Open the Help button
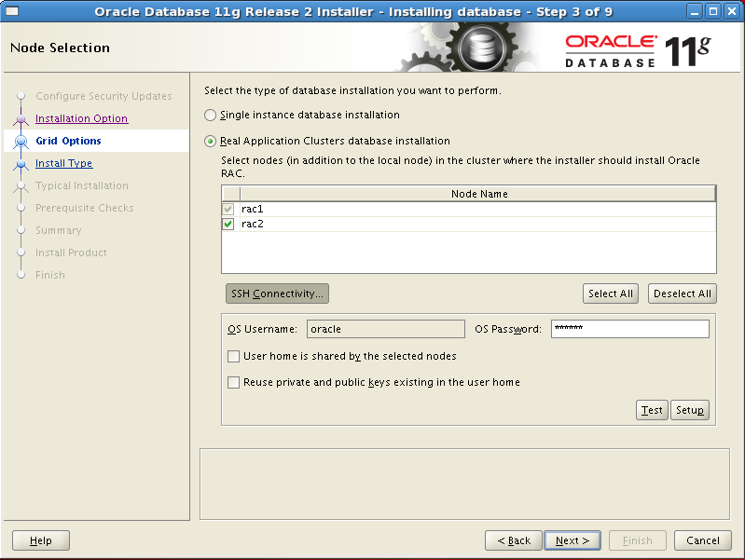 (x=41, y=540)
